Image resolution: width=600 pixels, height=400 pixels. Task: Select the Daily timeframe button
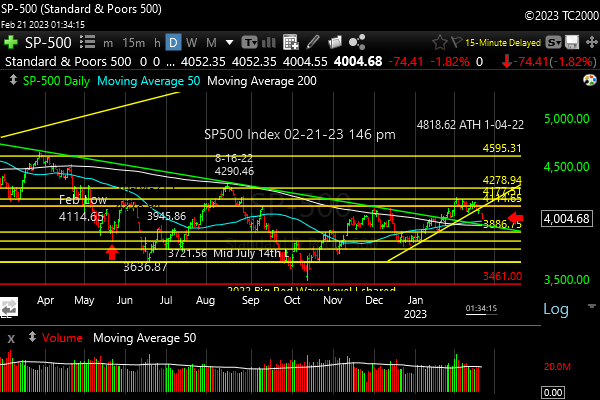point(173,43)
